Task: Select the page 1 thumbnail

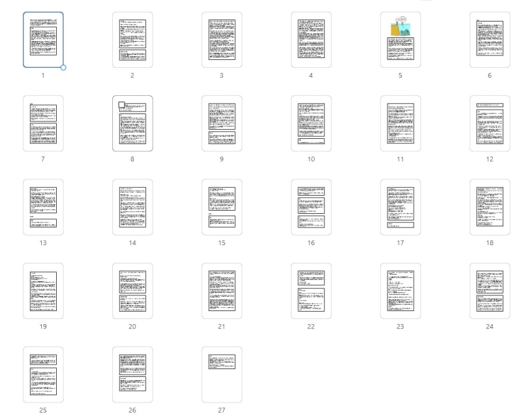Action: pos(43,40)
